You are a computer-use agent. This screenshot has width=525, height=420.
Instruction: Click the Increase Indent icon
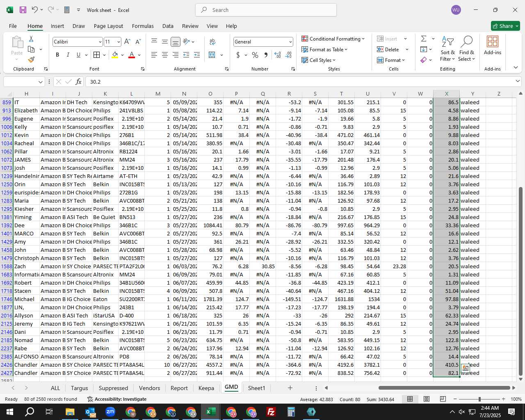pos(197,55)
